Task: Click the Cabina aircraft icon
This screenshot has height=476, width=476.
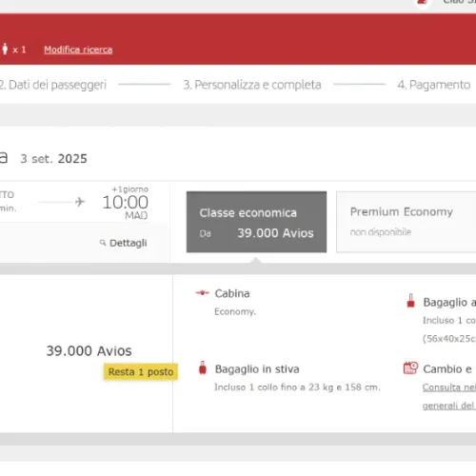Action: click(203, 292)
